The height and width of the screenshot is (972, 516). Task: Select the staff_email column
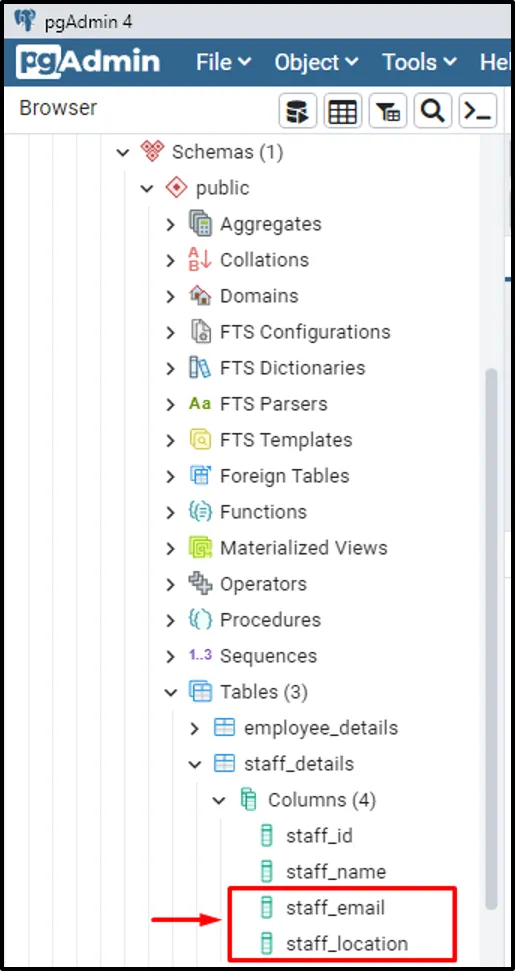click(335, 908)
